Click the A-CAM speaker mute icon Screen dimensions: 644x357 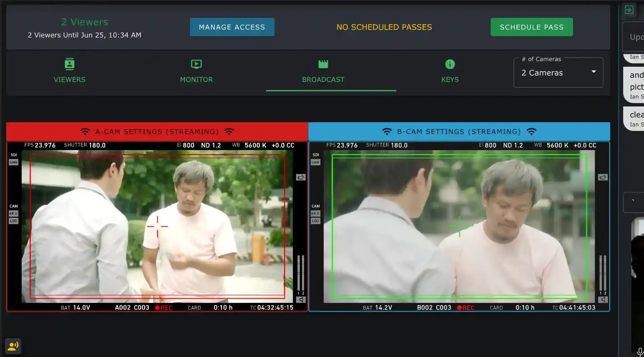pyautogui.click(x=301, y=300)
